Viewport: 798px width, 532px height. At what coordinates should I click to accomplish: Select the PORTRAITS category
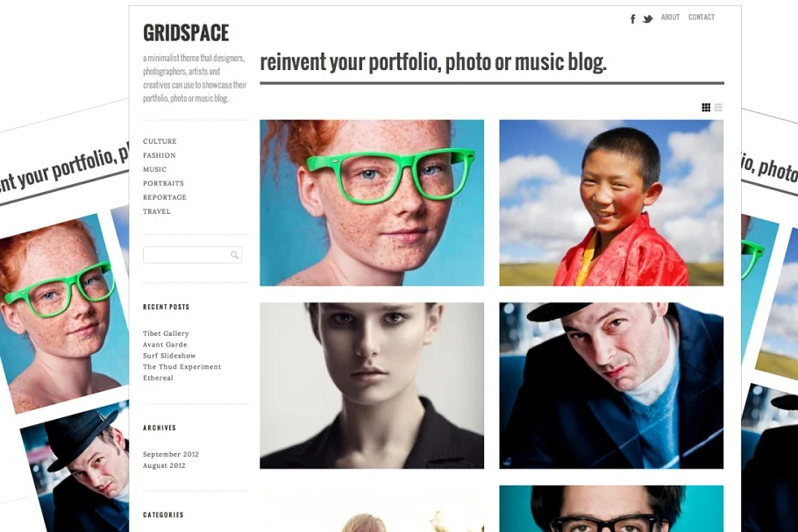click(x=163, y=183)
